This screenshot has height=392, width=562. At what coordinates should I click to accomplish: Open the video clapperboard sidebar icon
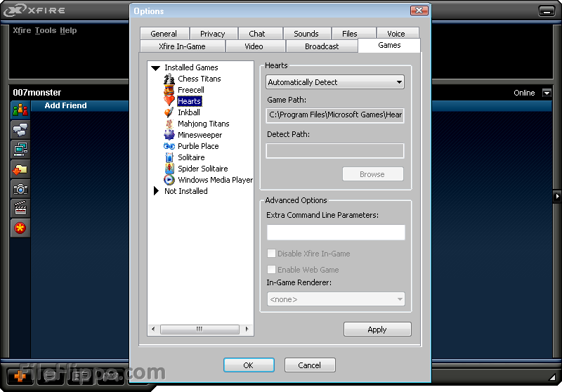pyautogui.click(x=20, y=208)
